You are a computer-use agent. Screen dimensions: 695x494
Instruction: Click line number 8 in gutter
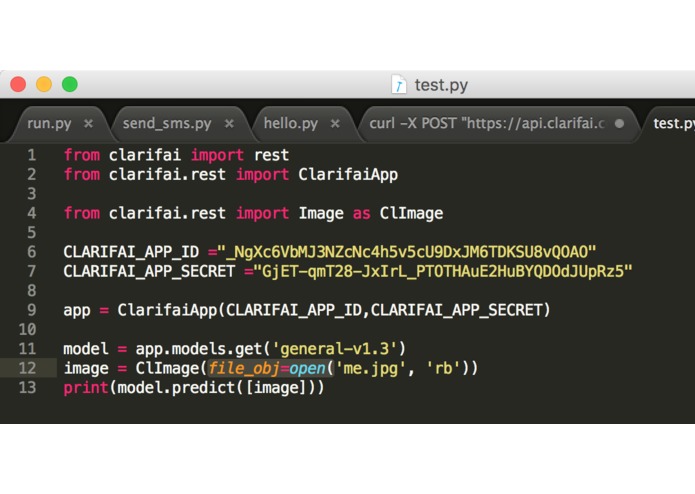pyautogui.click(x=31, y=291)
